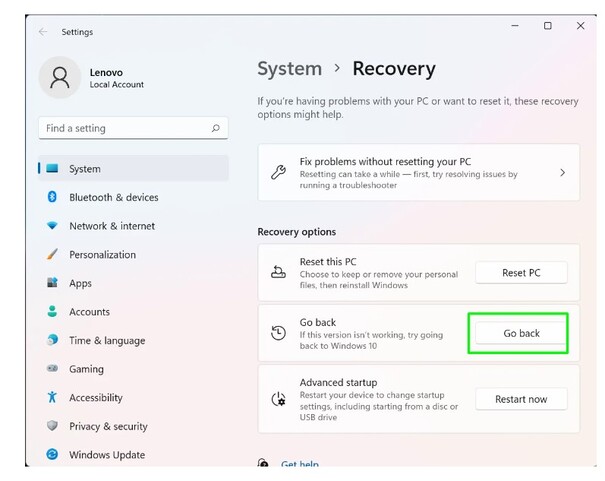This screenshot has height=481, width=605.
Task: Click the Network wifi icon in sidebar
Action: 52,225
